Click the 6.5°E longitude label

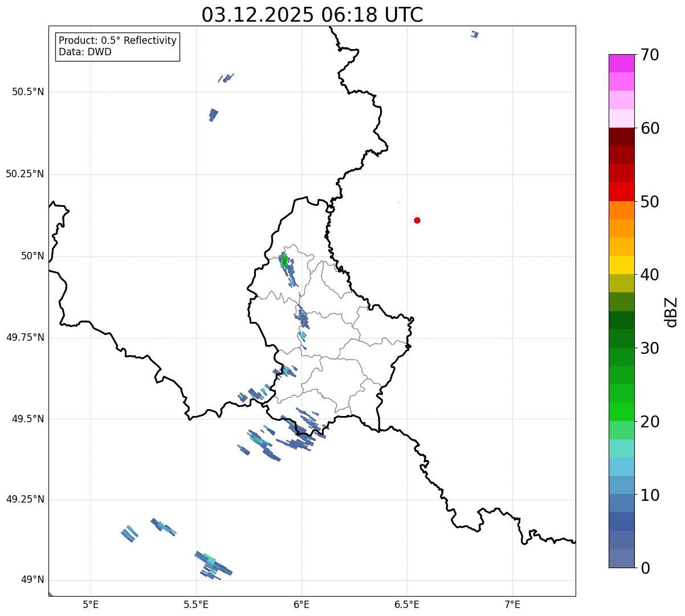[x=407, y=605]
